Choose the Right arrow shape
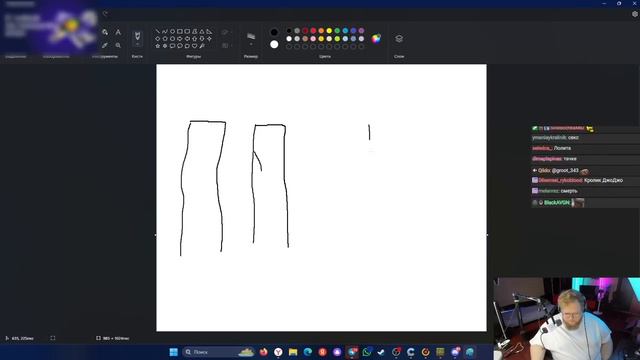Viewport: 640px width, 360px height. tap(180, 38)
